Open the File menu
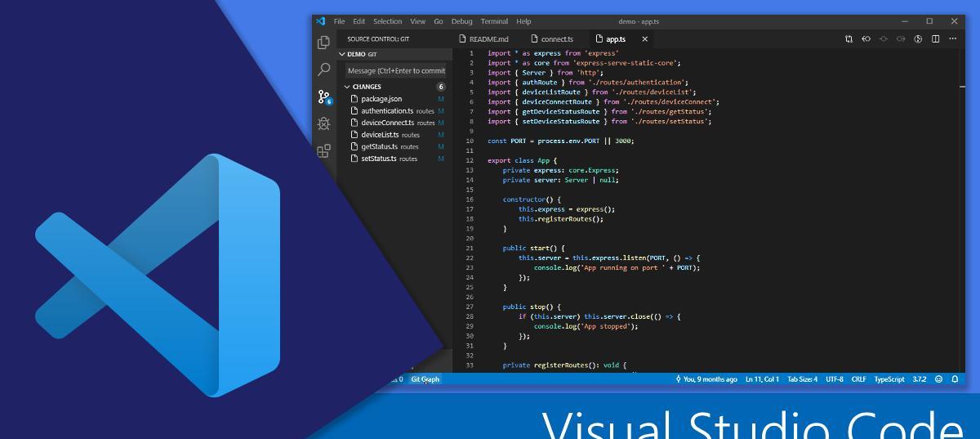Image resolution: width=980 pixels, height=439 pixels. [x=340, y=21]
